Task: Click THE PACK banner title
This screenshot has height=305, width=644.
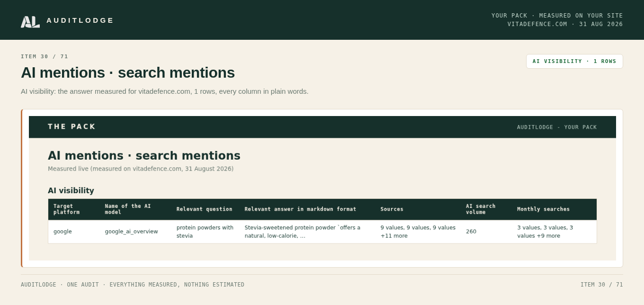Action: (72, 126)
